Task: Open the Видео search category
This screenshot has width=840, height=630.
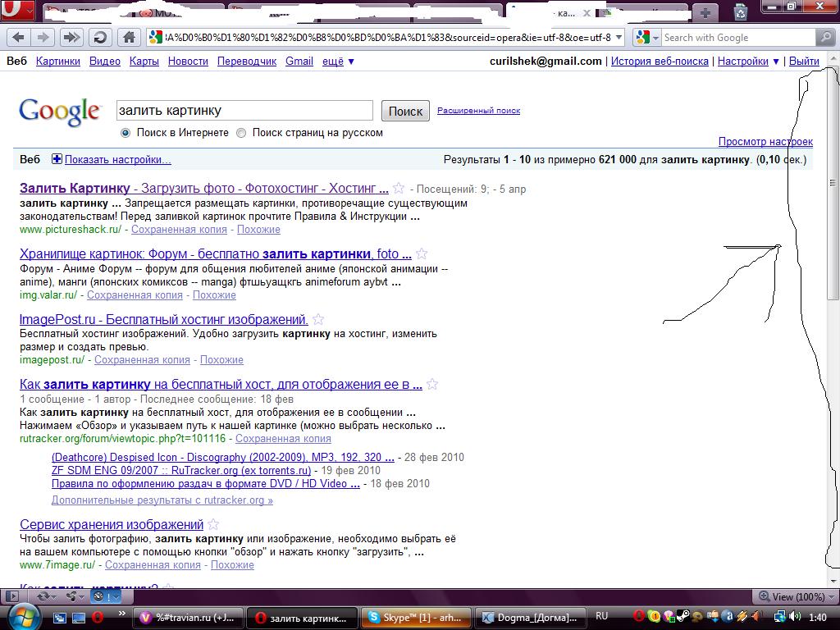Action: click(x=104, y=61)
